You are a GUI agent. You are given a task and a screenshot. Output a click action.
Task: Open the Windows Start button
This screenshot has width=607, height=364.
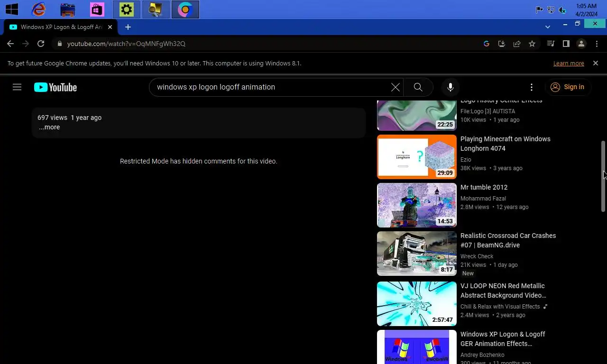tap(11, 9)
